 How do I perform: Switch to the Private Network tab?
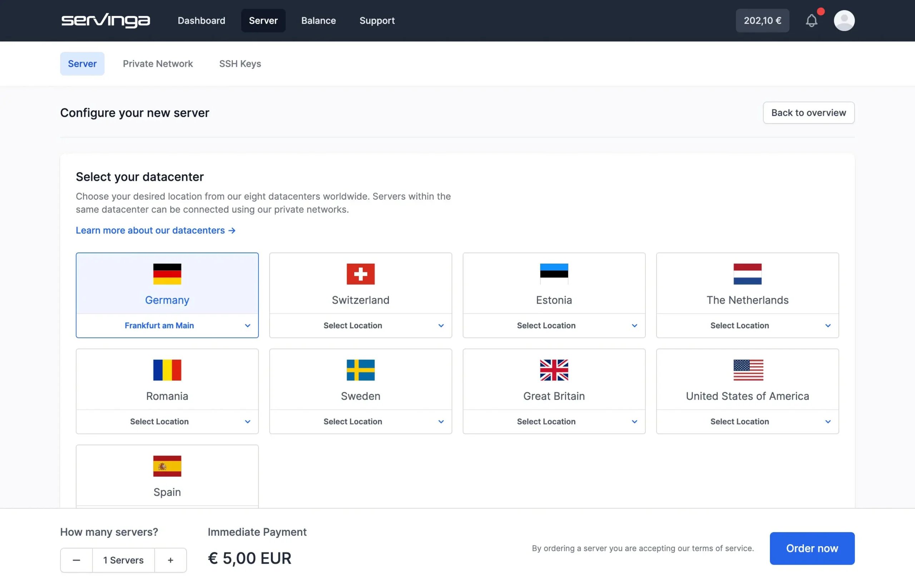(158, 64)
